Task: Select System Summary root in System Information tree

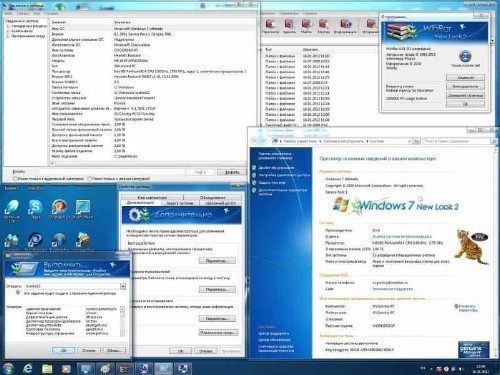Action: click(22, 21)
